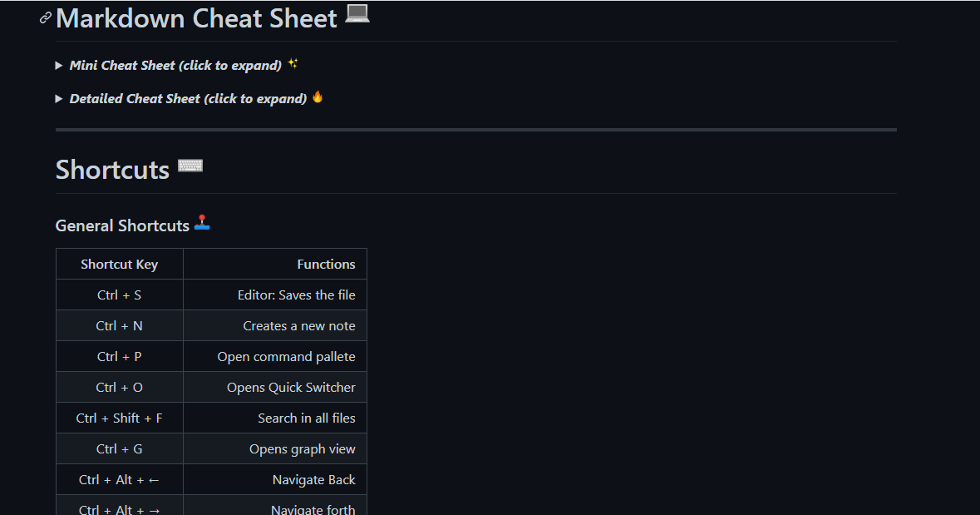Click the fire emoji after Detailed Cheat Sheet

coord(318,97)
